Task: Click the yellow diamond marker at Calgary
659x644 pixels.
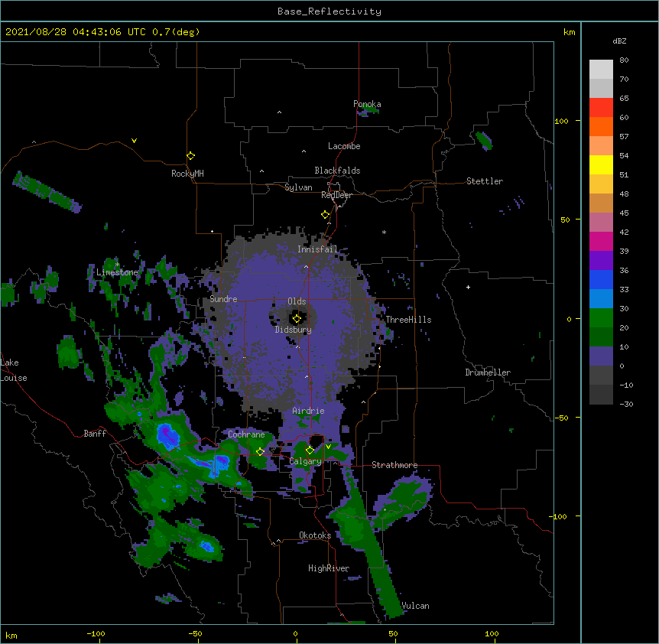Action: coord(310,450)
